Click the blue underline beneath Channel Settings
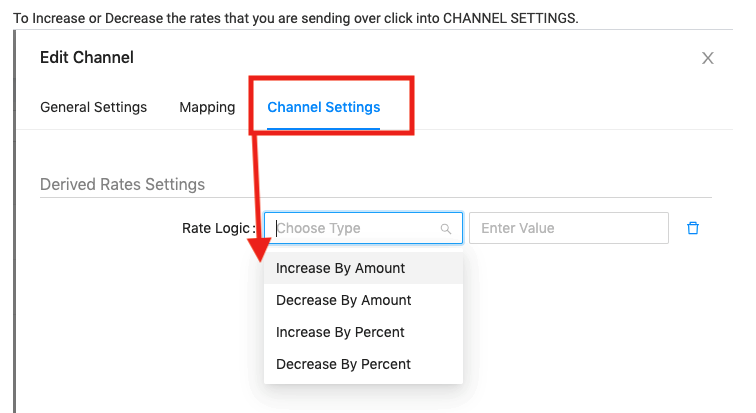Screen dimensions: 756x413 [324, 129]
